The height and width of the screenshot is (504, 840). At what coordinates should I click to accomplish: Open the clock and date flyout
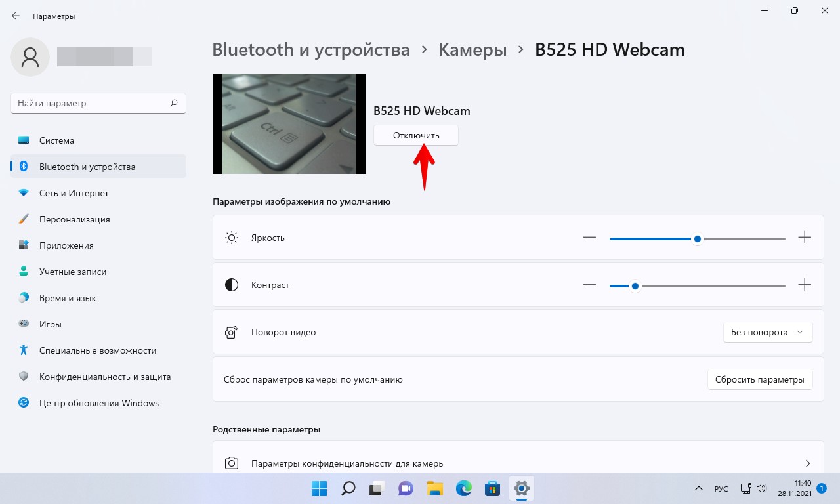point(794,488)
